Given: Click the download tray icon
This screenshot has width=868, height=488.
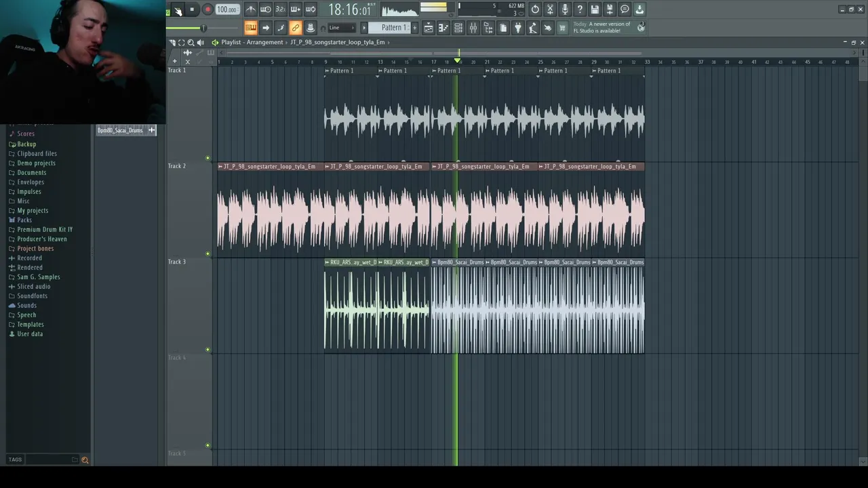Looking at the screenshot, I should (639, 9).
